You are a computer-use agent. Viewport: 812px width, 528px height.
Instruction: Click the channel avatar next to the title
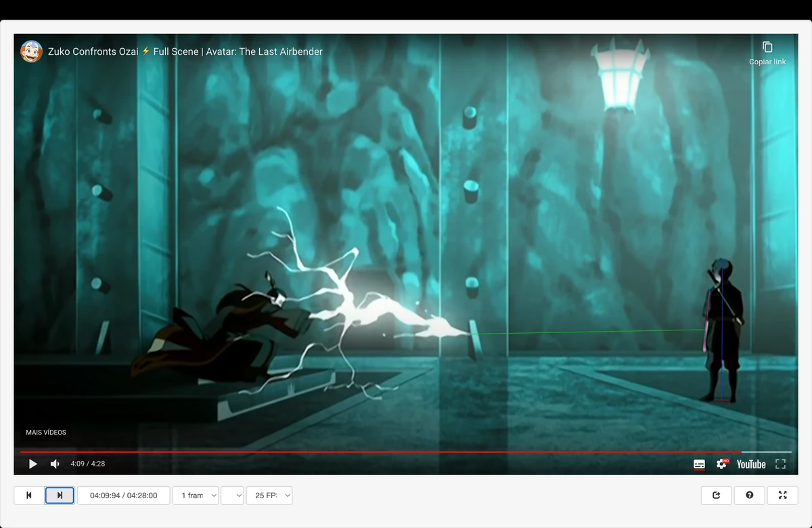[31, 51]
